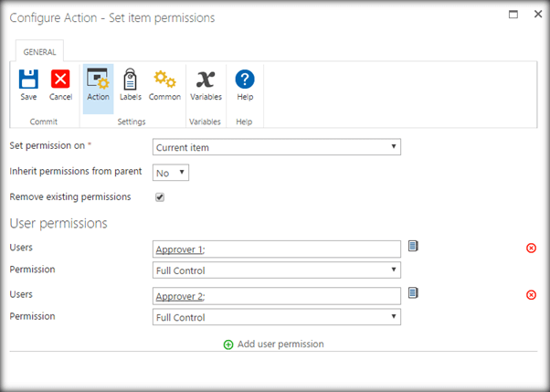
Task: Open address book for Approver 1
Action: (413, 246)
